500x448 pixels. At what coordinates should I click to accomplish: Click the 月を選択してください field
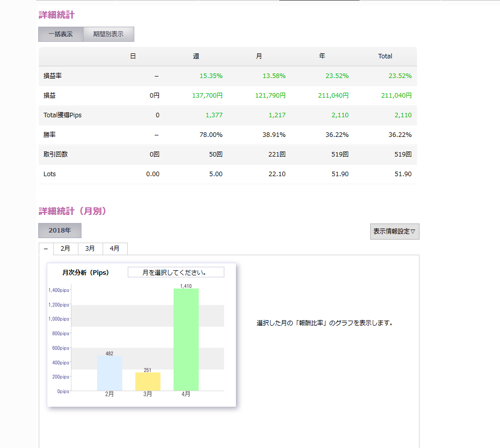pyautogui.click(x=176, y=272)
